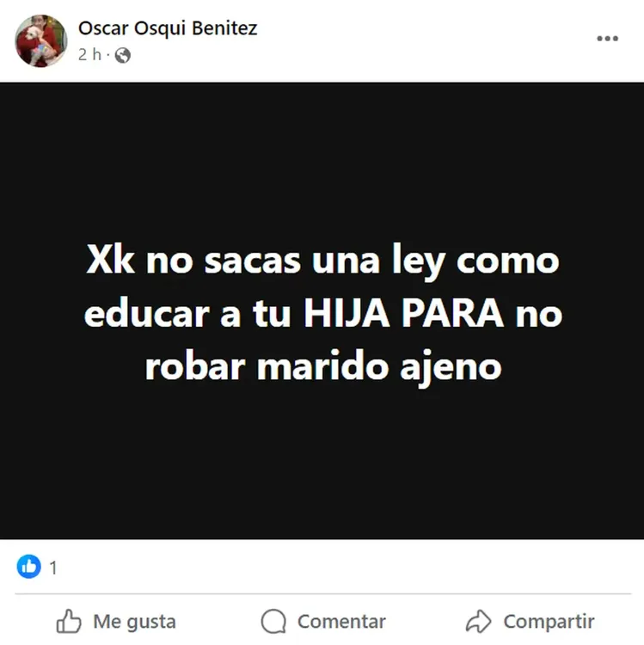Click the 'robar marido ajeno' text line
Image resolution: width=644 pixels, height=645 pixels.
(323, 367)
